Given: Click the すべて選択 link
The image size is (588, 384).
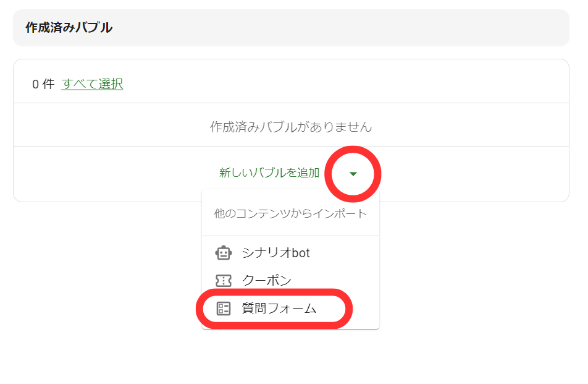Looking at the screenshot, I should tap(91, 84).
